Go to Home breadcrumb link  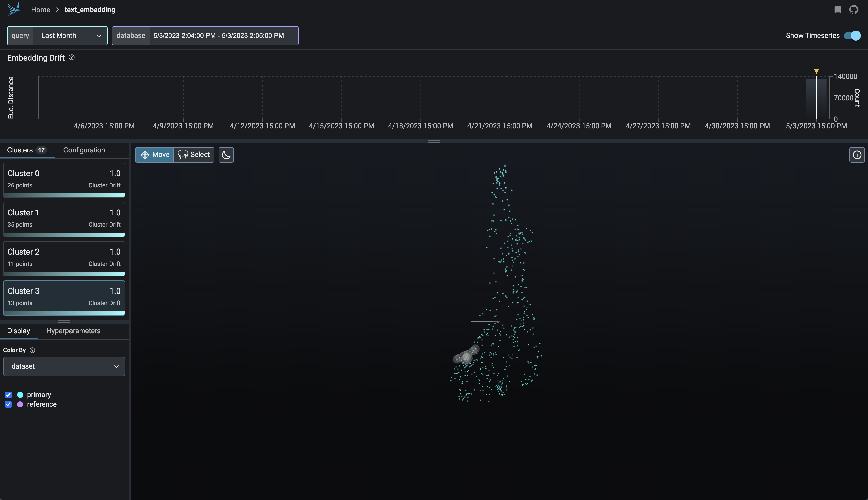(x=41, y=10)
